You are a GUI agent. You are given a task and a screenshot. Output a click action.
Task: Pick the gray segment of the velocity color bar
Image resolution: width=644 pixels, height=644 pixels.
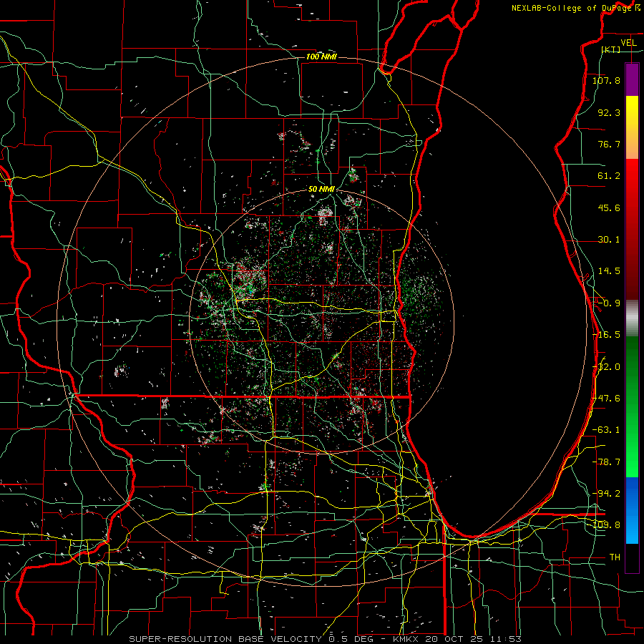coord(632,318)
